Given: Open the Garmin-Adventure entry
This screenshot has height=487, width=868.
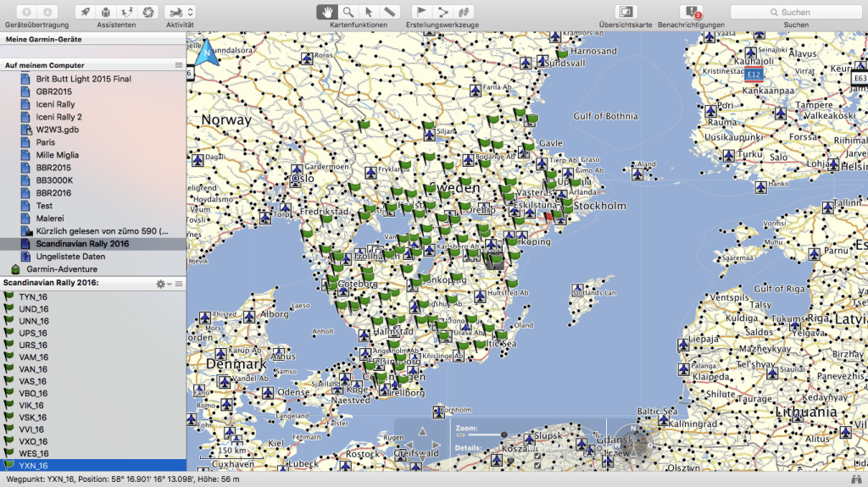Looking at the screenshot, I should point(61,269).
